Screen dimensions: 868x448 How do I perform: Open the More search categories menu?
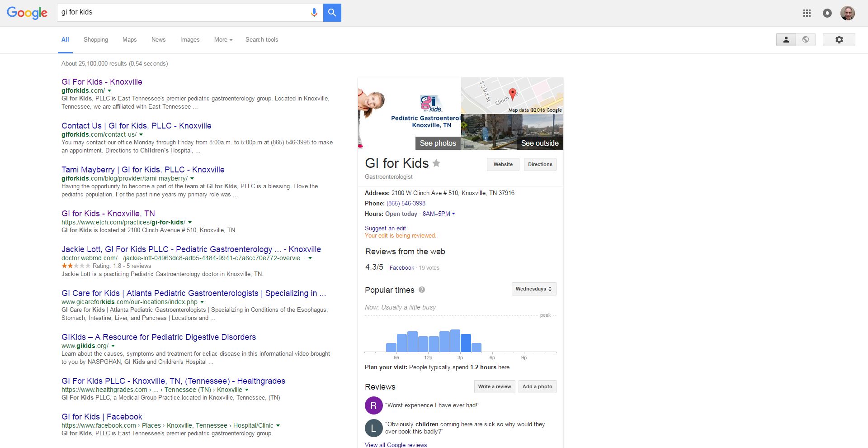pos(223,40)
